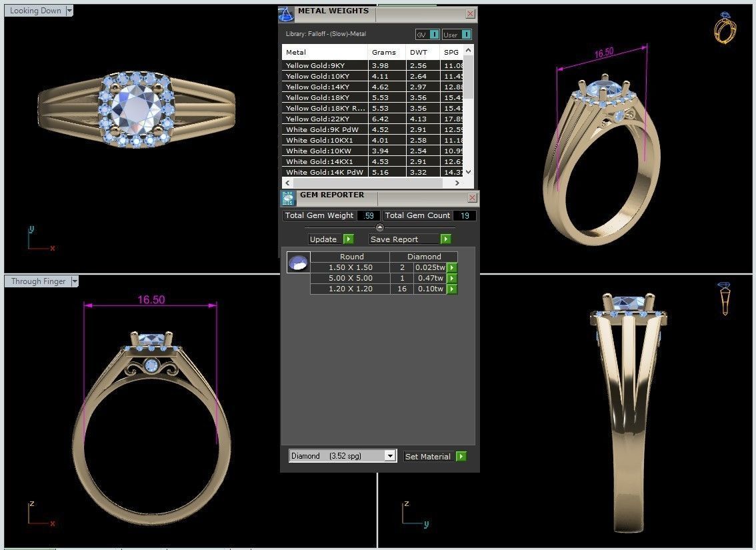Select the Yellow Gold:18KY R... row

372,108
